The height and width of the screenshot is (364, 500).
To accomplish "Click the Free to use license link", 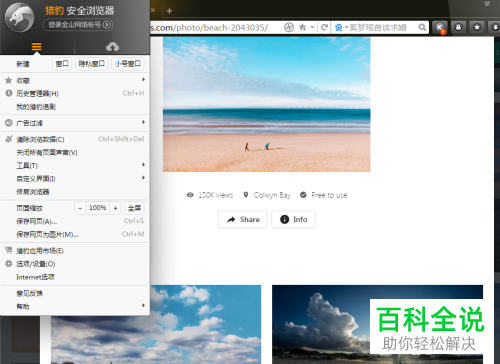I will point(329,195).
